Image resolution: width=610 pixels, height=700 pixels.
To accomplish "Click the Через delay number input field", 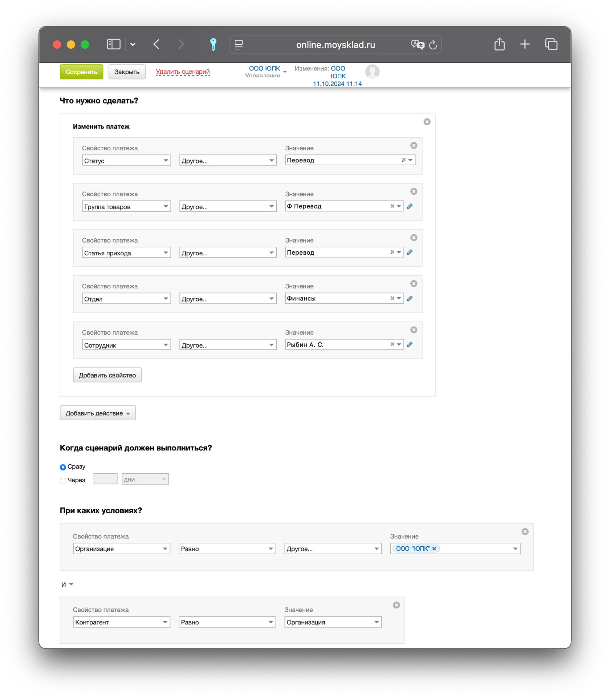I will point(105,479).
